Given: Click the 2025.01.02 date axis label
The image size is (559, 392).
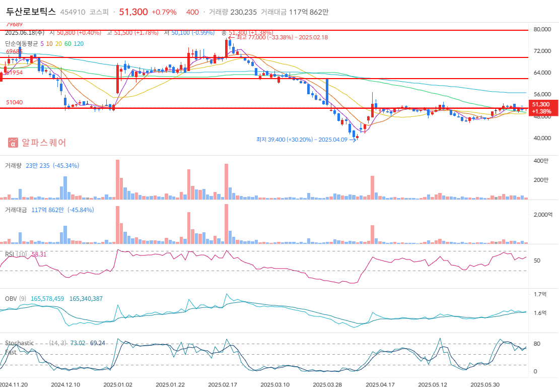Looking at the screenshot, I should click(118, 385).
